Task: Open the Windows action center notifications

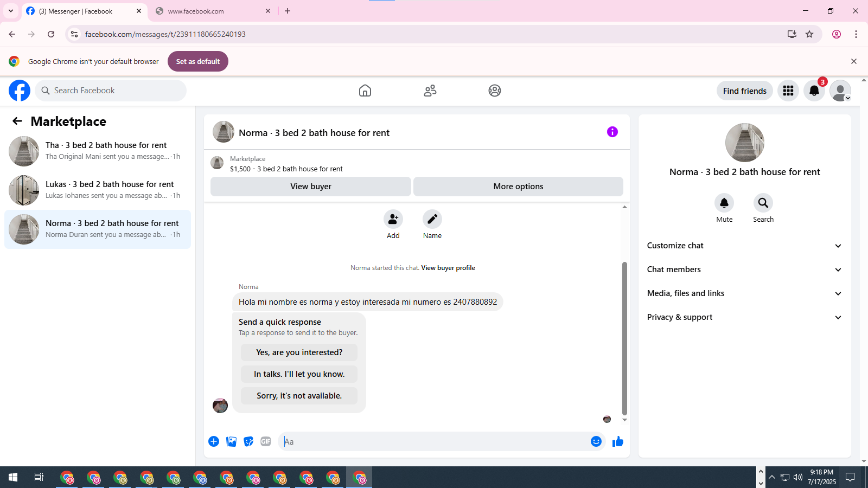Action: (x=850, y=477)
